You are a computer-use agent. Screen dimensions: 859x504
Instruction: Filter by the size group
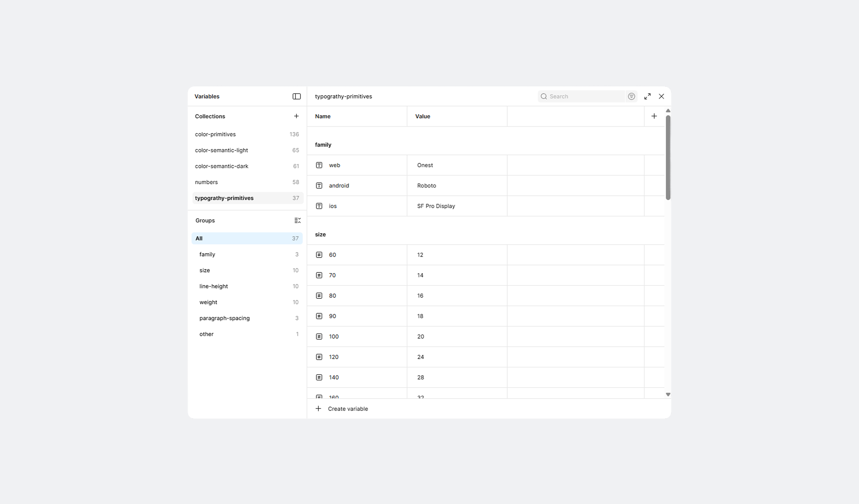click(247, 270)
